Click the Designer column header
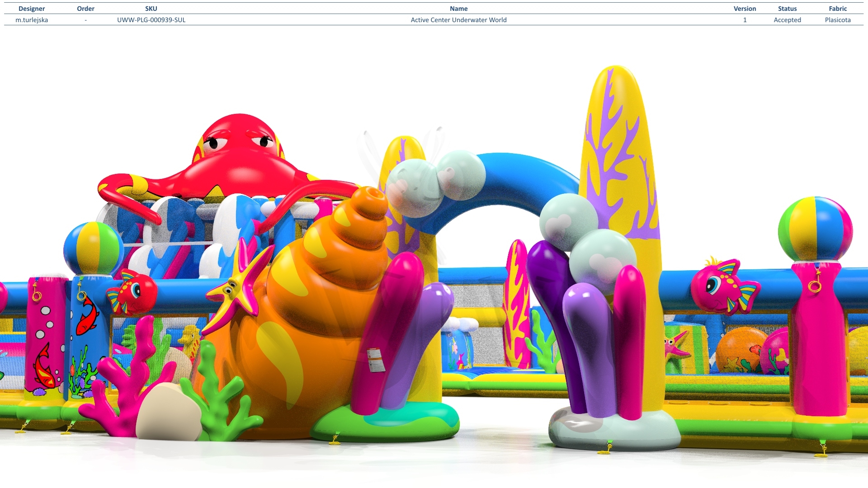Image resolution: width=868 pixels, height=488 pixels. tap(32, 9)
